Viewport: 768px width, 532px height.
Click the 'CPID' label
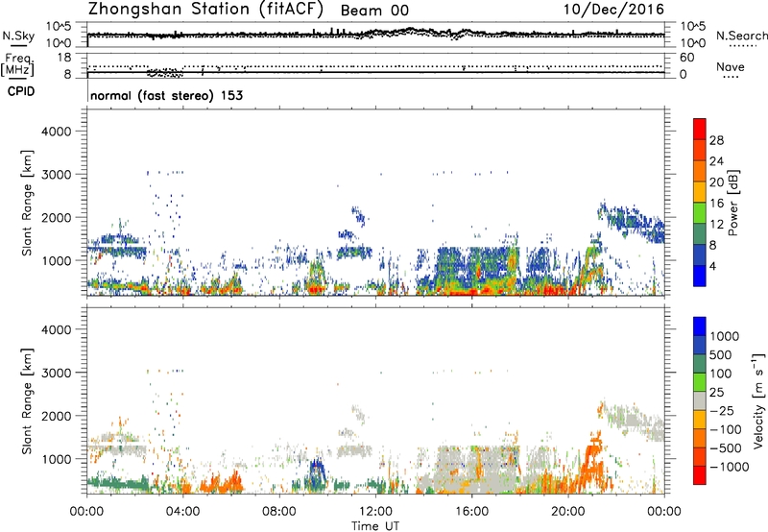[20, 91]
